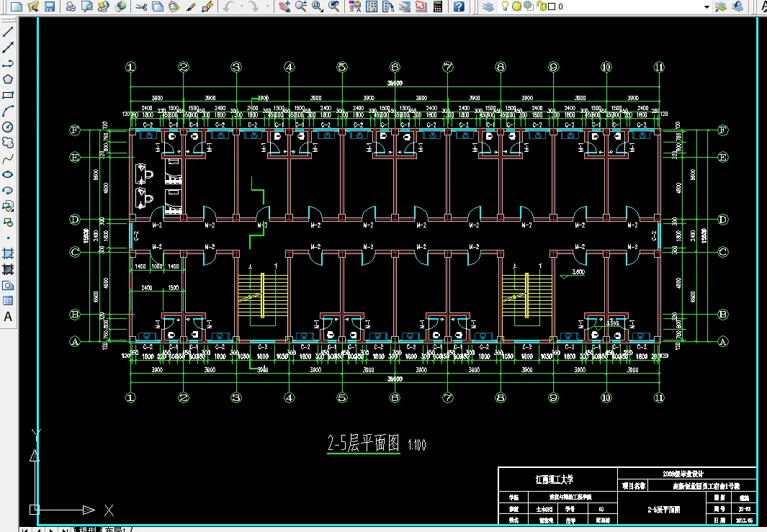Toggle layer 0 viewport freeze icon

point(529,6)
